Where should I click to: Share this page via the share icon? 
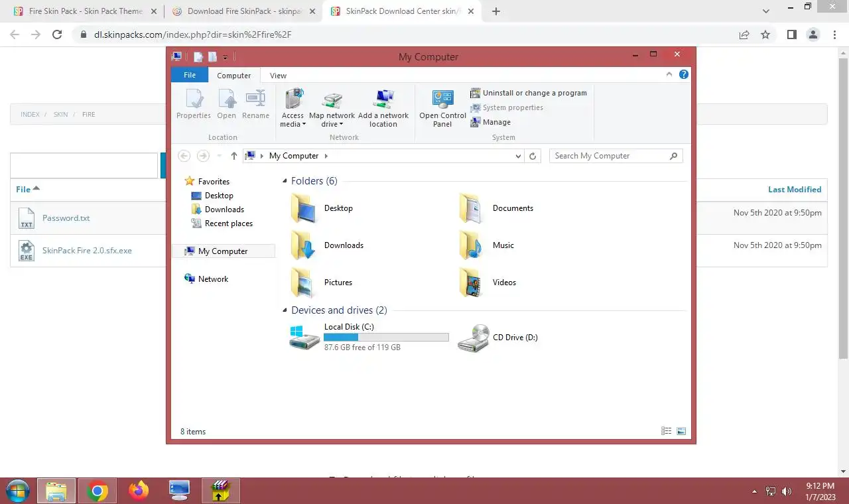(744, 34)
